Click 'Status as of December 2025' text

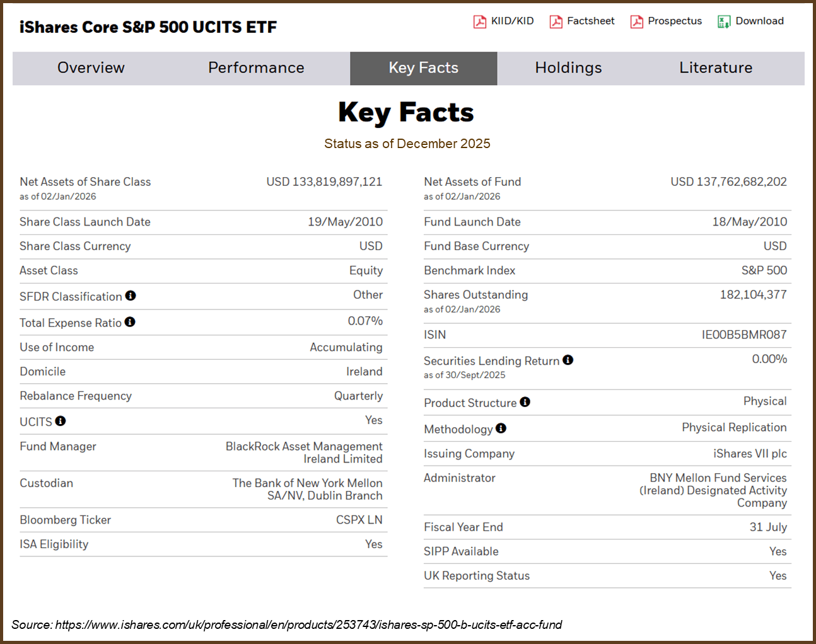[x=407, y=144]
